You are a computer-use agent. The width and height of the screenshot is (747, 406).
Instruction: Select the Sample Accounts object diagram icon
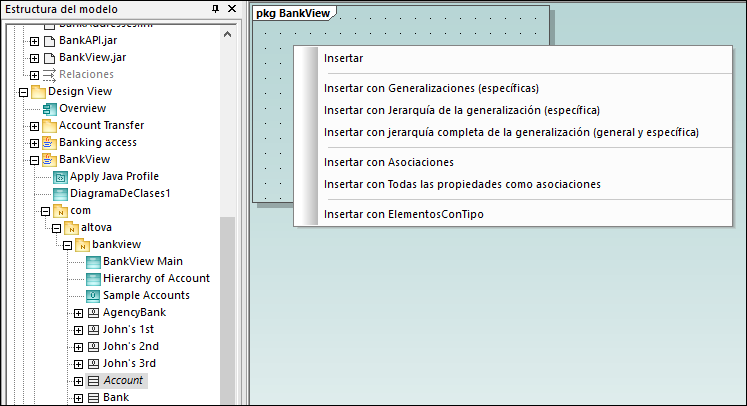coord(93,295)
